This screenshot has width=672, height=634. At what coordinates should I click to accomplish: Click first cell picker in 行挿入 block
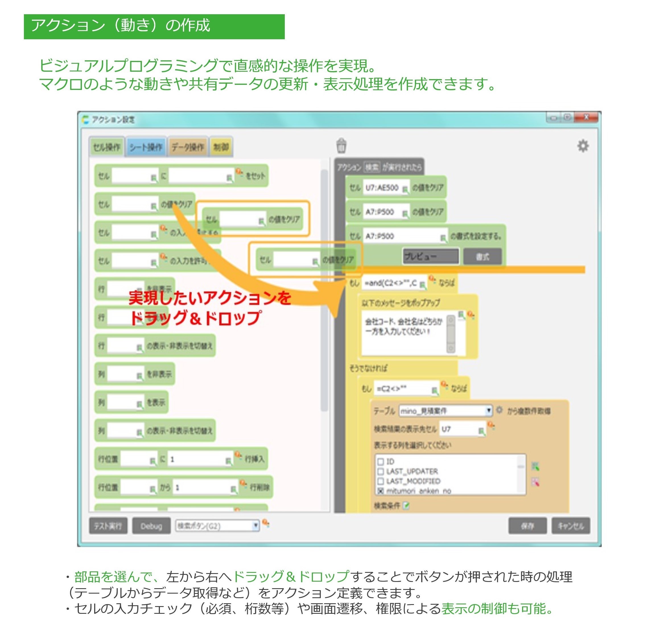click(153, 461)
